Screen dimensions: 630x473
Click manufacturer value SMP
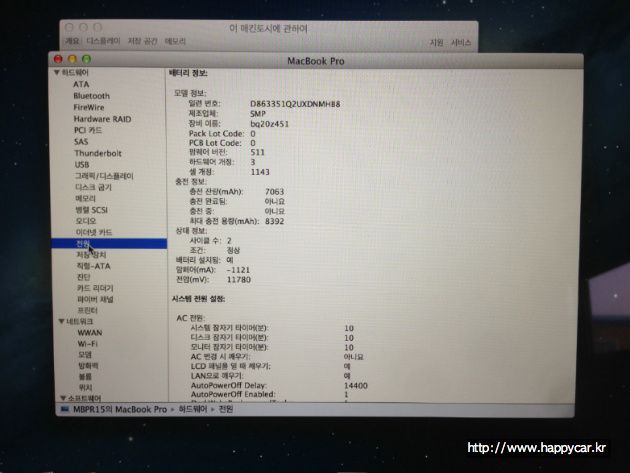click(x=258, y=114)
